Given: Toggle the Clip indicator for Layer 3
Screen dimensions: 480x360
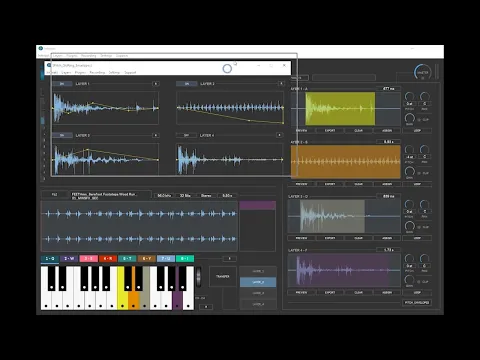Looking at the screenshot, I should tap(424, 227).
